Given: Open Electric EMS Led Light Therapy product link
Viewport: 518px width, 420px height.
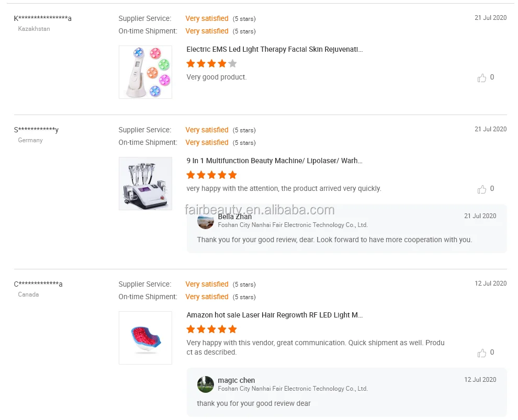Looking at the screenshot, I should [x=274, y=50].
